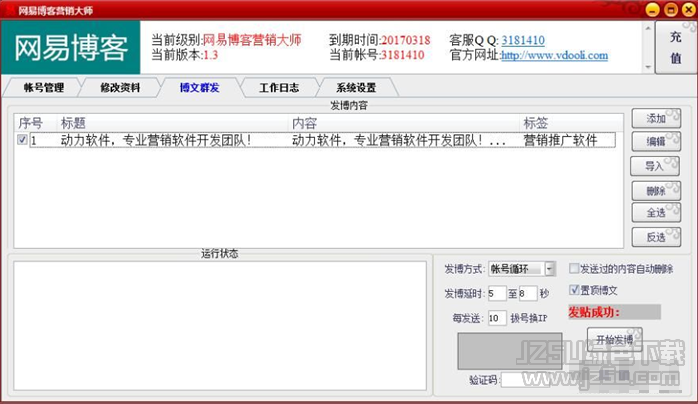Click the 序号 column header
Screen dimensions: 698x404
(x=36, y=123)
